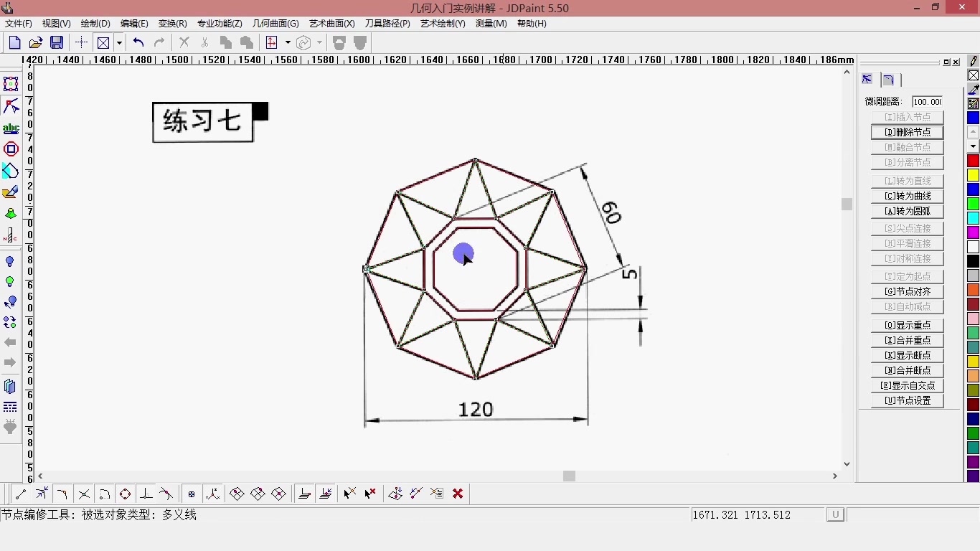Toggle the U button in the status bar
The width and height of the screenshot is (980, 551).
coord(835,514)
